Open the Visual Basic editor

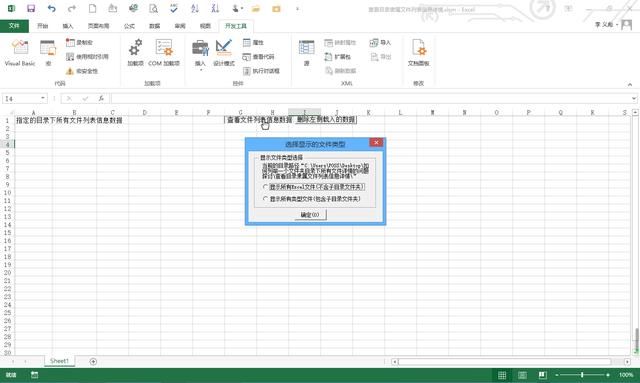pos(20,53)
